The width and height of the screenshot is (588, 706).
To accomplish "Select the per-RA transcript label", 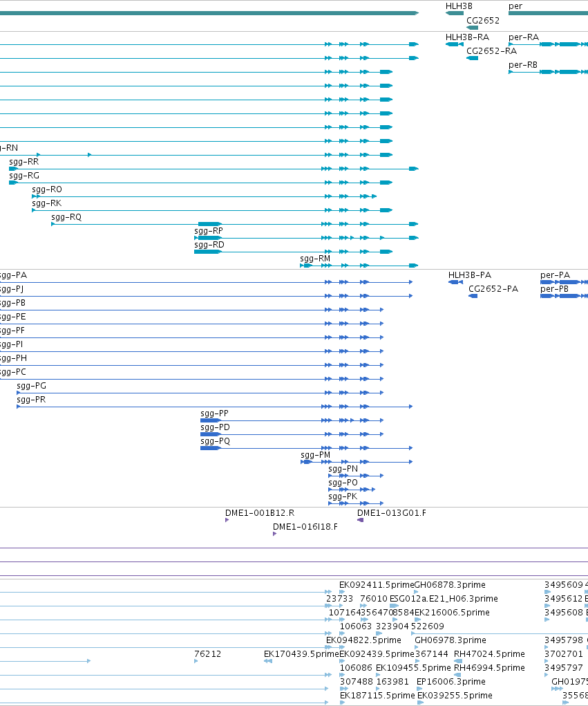I will [x=524, y=37].
